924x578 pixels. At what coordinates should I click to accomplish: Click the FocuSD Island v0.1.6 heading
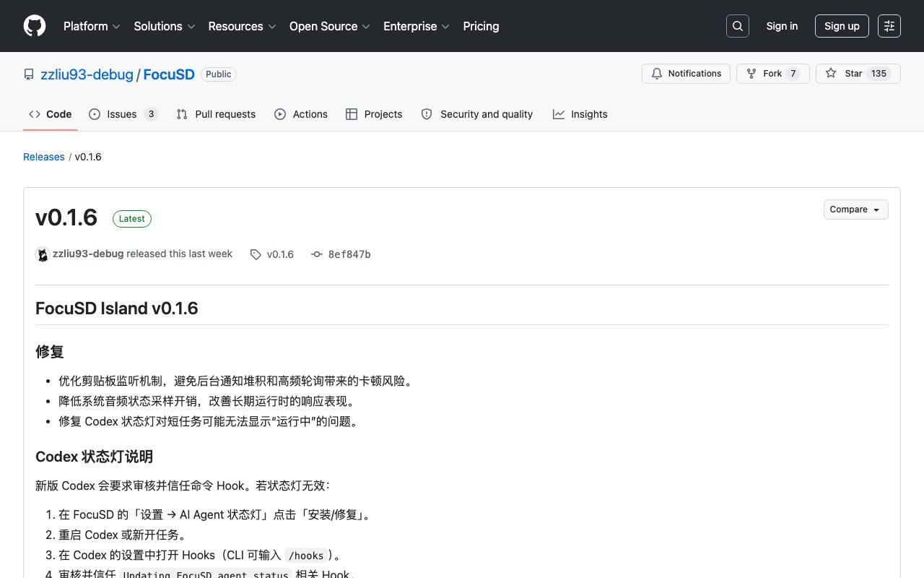117,309
